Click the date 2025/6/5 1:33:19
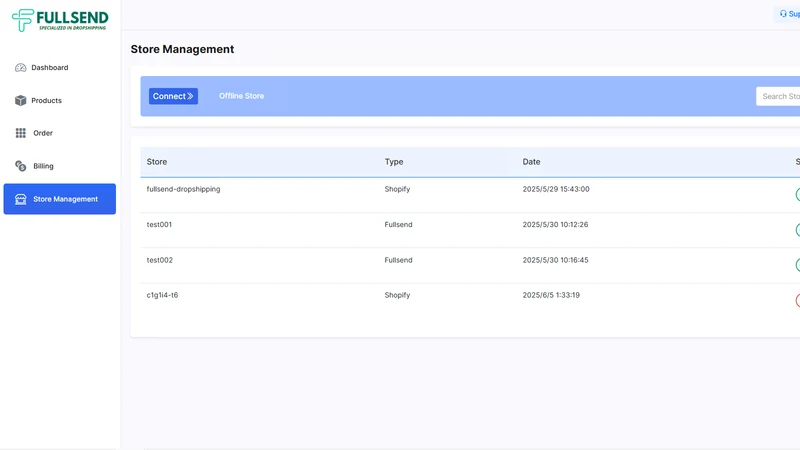 coord(551,295)
